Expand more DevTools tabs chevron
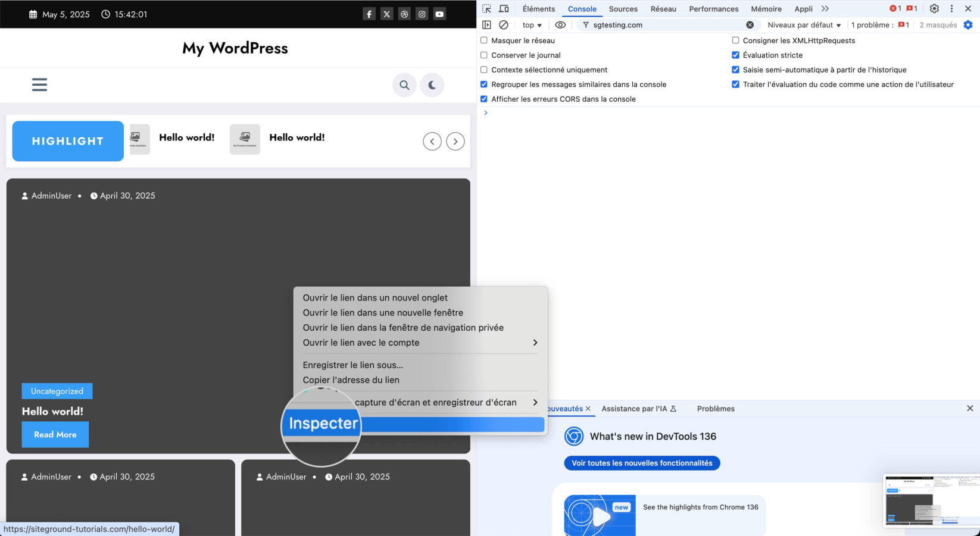980x536 pixels. 825,9
